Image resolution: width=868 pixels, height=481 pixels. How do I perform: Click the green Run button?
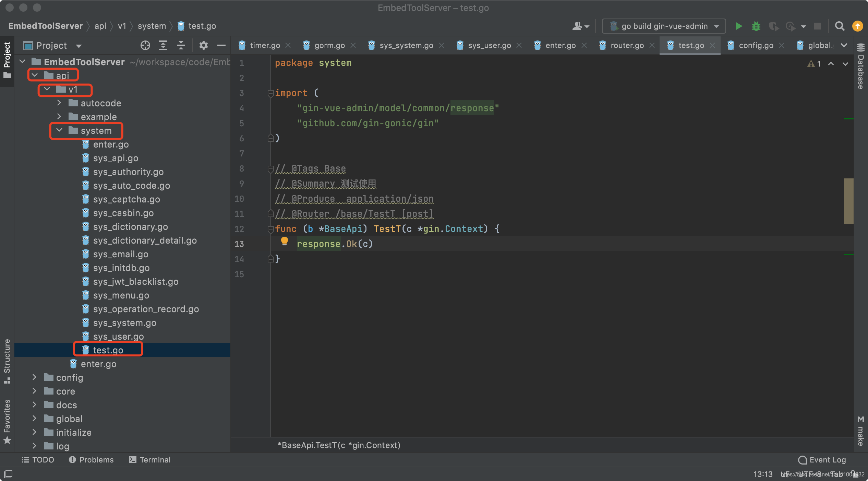coord(738,26)
